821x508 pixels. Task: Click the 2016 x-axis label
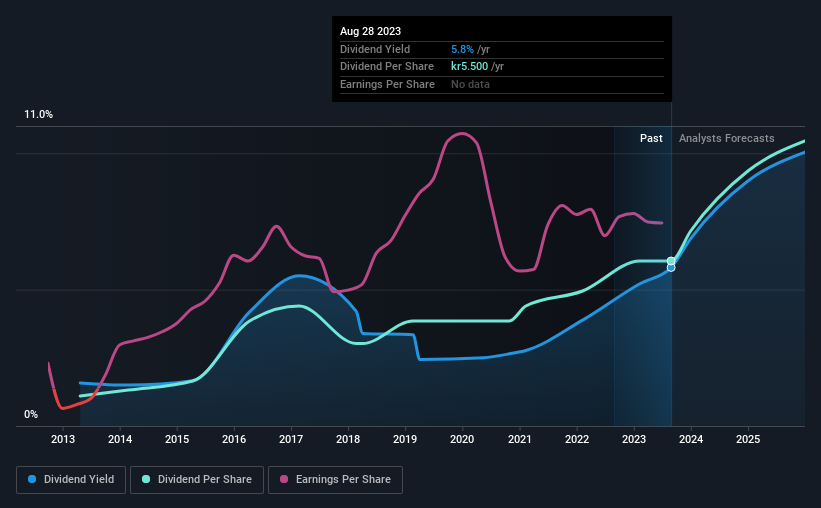234,439
